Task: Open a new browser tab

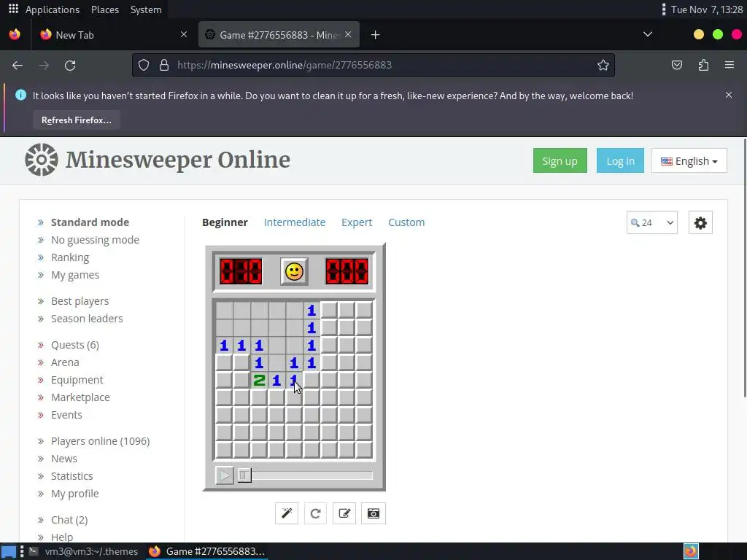Action: point(376,35)
